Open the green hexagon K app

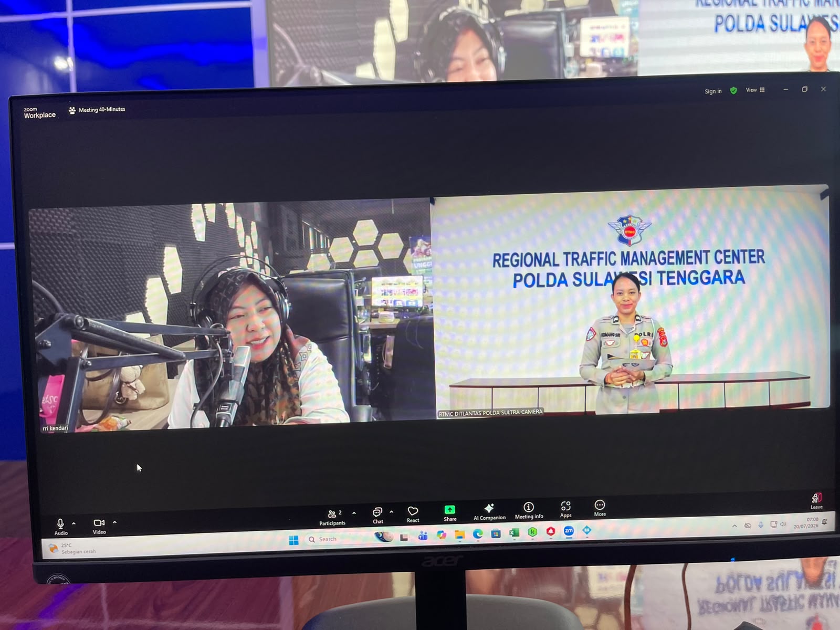click(532, 532)
